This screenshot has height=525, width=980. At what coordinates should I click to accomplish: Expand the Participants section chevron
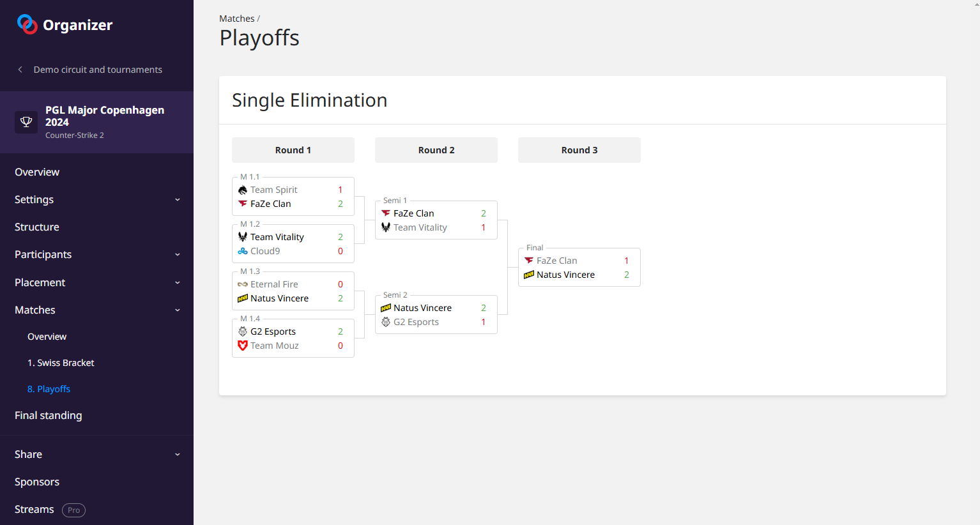tap(178, 254)
